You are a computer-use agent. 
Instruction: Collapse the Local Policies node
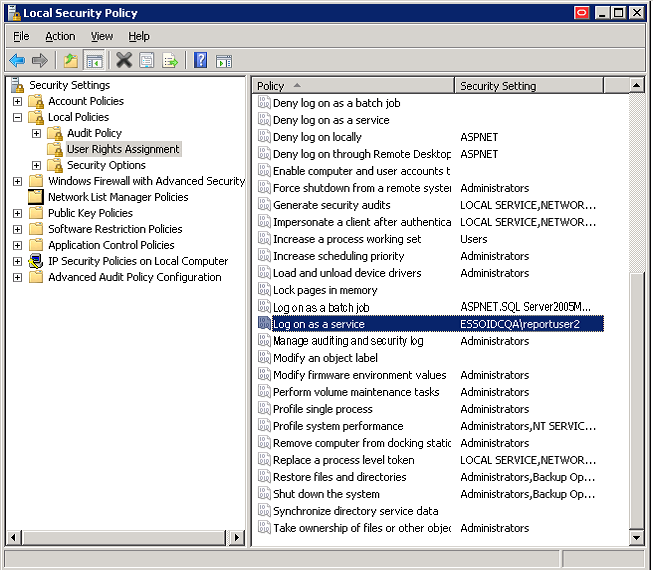pos(18,118)
